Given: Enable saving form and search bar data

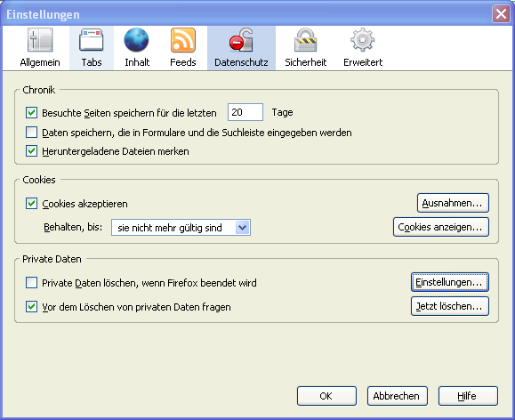Looking at the screenshot, I should [x=31, y=133].
